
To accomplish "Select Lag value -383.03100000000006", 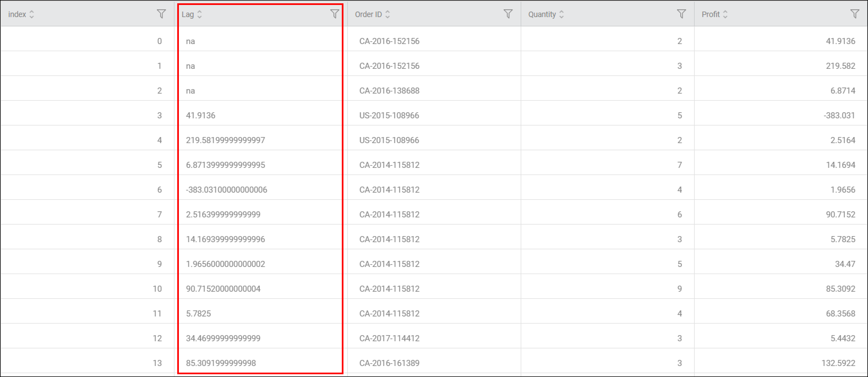I will (x=226, y=190).
